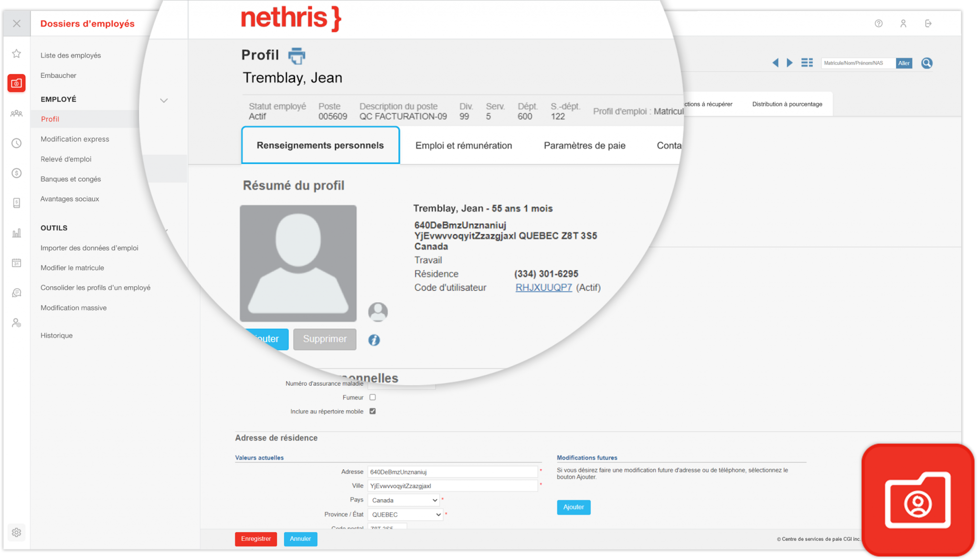This screenshot has height=560, width=978.
Task: Click the logout icon at top right
Action: coord(928,23)
